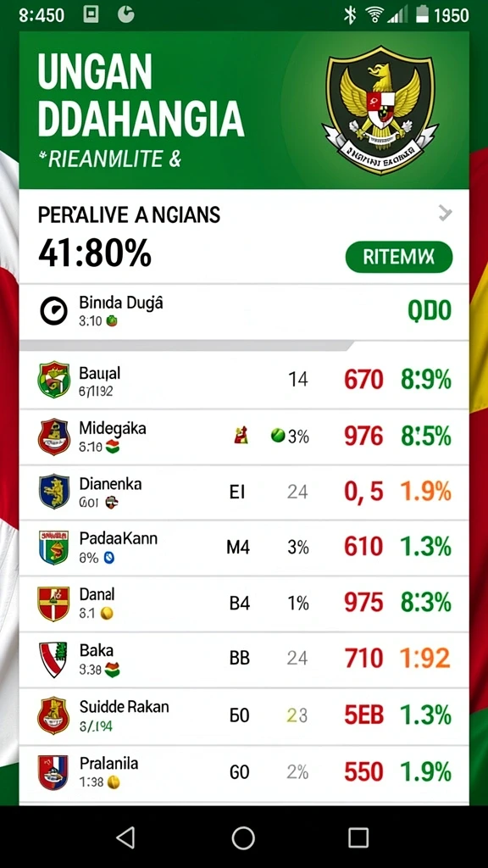Viewport: 488px width, 868px height.
Task: Tap the Baka striped shield icon
Action: coord(53,659)
